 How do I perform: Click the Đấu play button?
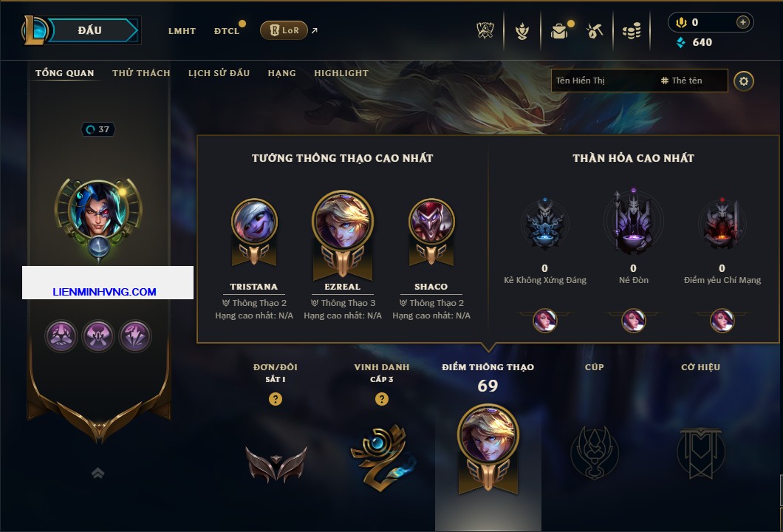click(90, 30)
